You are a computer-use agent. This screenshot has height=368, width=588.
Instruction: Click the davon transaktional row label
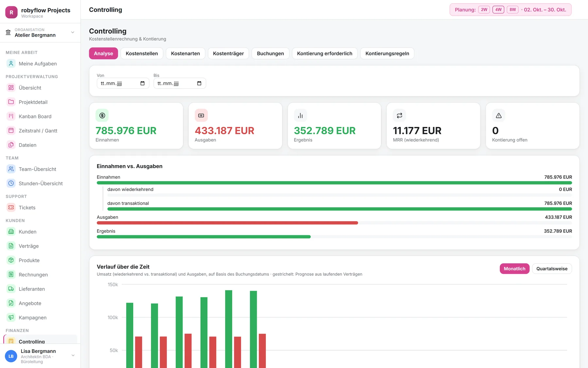(128, 203)
